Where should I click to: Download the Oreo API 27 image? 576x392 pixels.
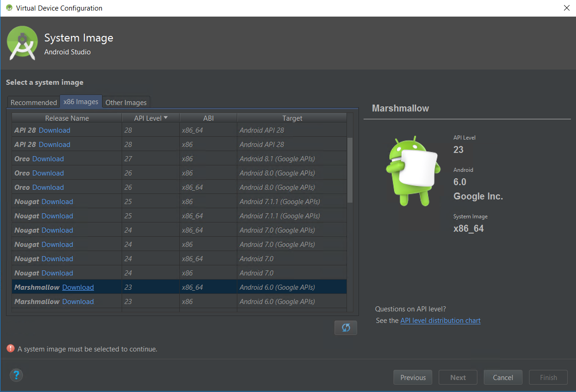point(48,159)
